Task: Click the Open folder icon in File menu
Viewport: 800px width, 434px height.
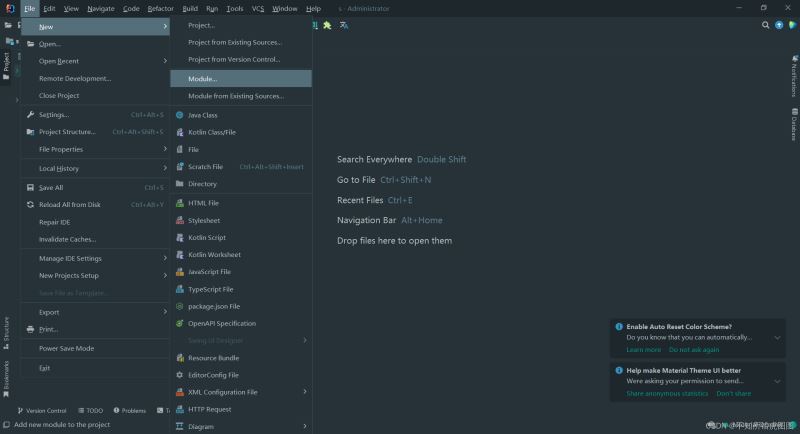Action: tap(31, 44)
